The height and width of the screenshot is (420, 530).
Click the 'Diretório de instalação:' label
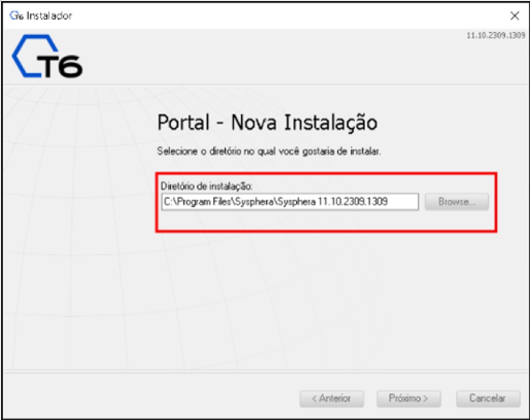pos(207,186)
